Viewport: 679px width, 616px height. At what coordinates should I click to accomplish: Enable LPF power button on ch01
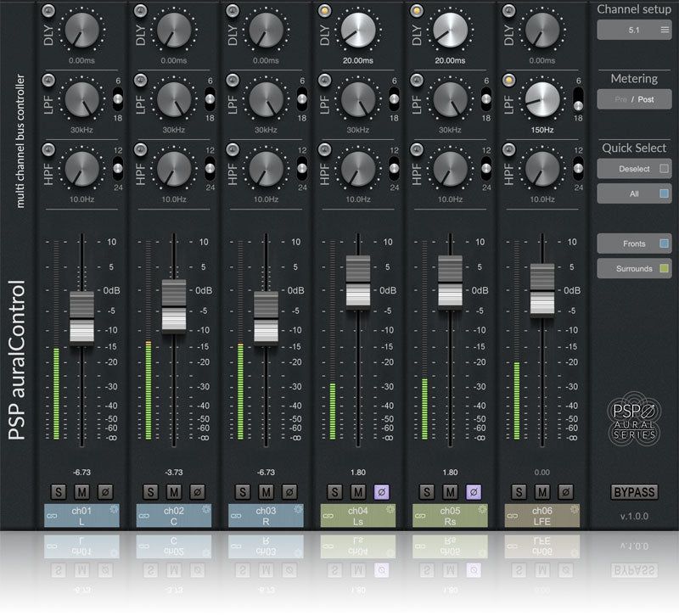click(x=48, y=80)
